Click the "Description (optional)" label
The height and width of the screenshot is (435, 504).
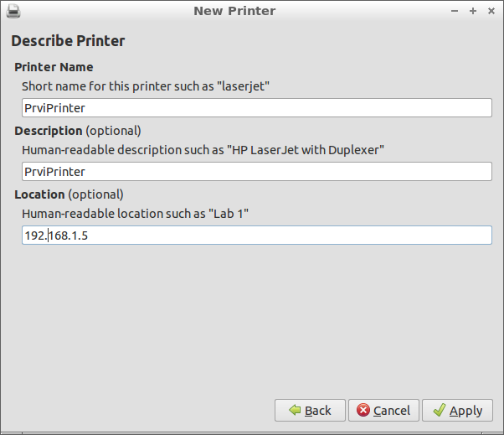(x=78, y=131)
